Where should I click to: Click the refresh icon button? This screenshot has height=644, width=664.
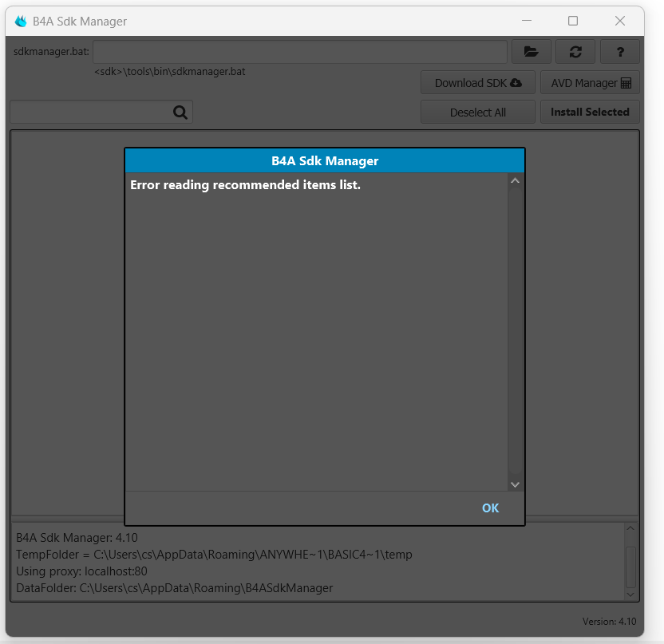(x=575, y=52)
